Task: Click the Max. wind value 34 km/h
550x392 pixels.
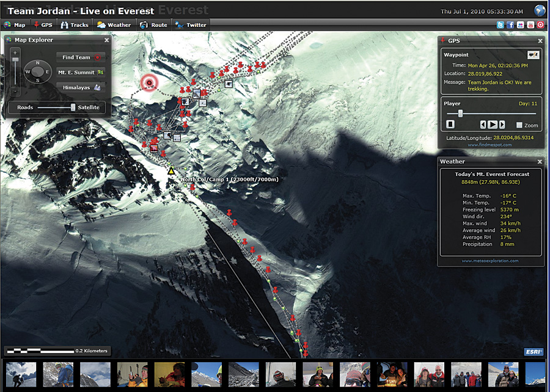Action: pyautogui.click(x=510, y=223)
